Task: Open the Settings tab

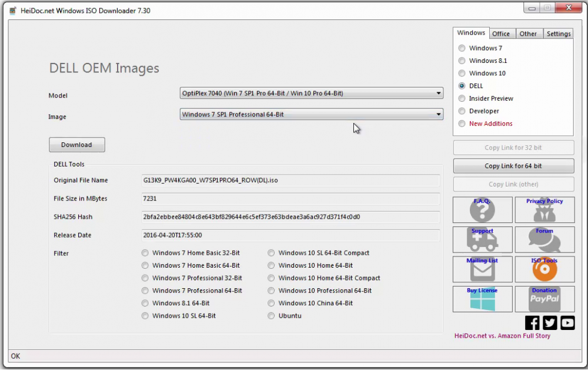Action: tap(558, 34)
